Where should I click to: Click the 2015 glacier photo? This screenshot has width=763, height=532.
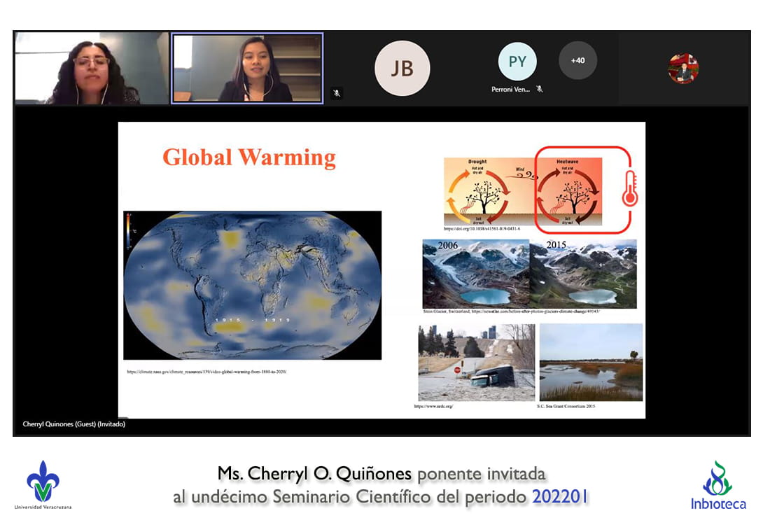pos(583,274)
